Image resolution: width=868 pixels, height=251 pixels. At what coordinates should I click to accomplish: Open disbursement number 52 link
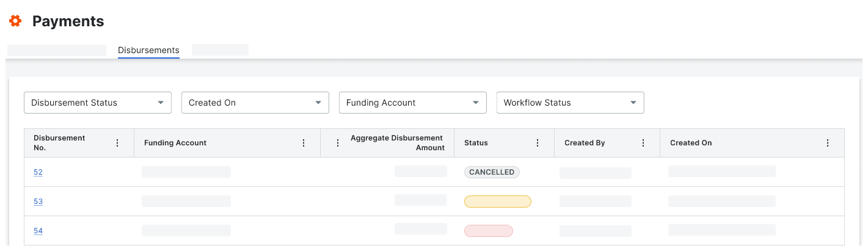click(x=38, y=172)
